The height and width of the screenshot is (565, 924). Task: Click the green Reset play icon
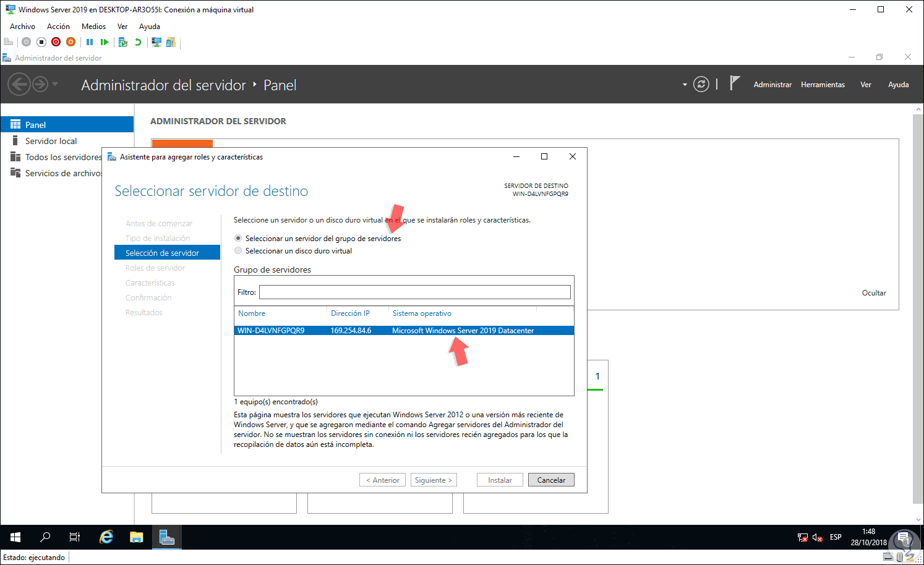pyautogui.click(x=105, y=42)
